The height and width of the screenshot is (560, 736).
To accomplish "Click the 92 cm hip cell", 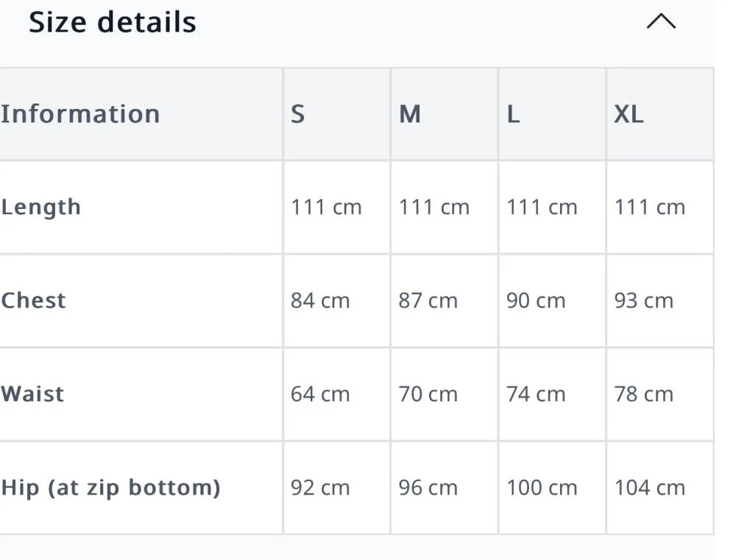I will [320, 488].
